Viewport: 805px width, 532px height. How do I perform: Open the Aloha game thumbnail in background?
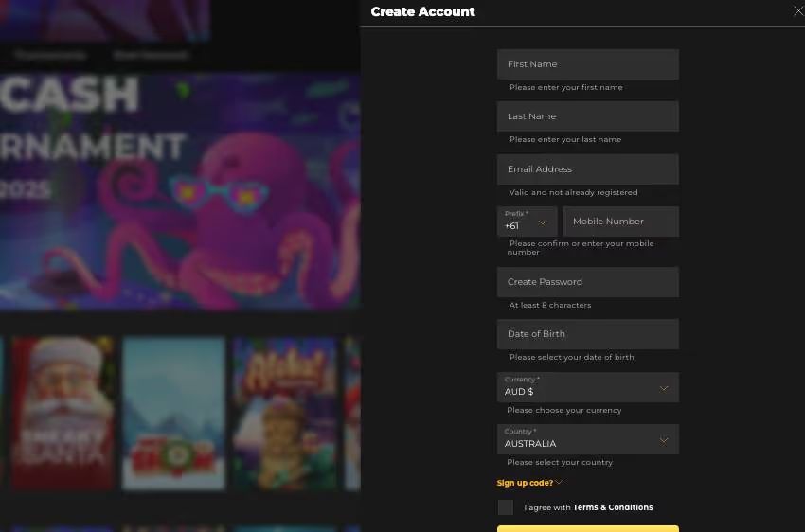pyautogui.click(x=284, y=413)
